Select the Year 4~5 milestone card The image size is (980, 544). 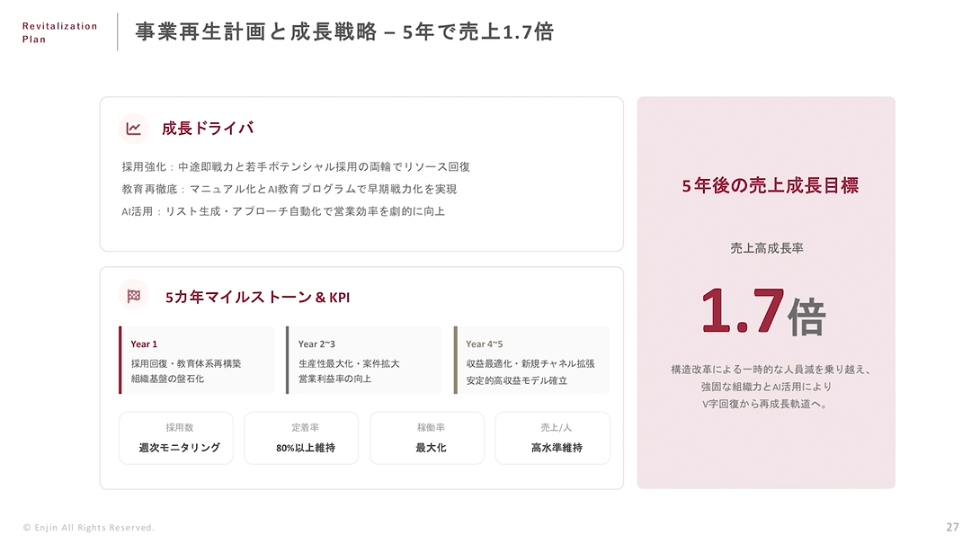pyautogui.click(x=531, y=361)
